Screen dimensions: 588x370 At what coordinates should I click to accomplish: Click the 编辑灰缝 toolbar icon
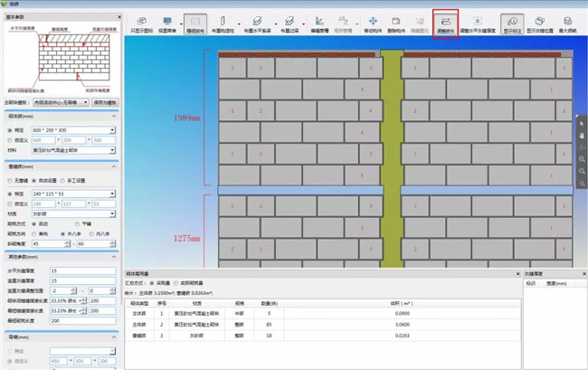pos(319,24)
